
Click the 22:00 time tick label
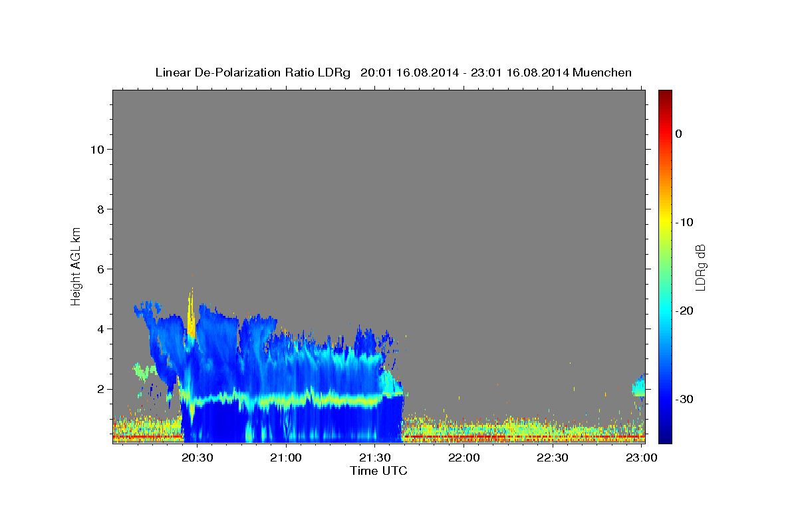point(464,458)
